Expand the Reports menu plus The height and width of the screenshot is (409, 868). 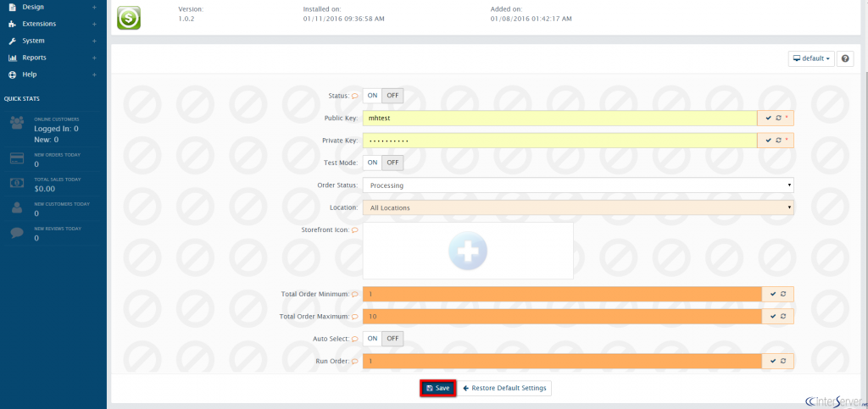tap(95, 58)
